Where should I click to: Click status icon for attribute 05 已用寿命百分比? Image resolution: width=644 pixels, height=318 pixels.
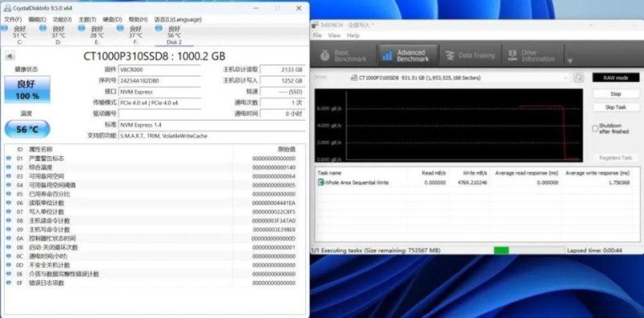(x=9, y=194)
